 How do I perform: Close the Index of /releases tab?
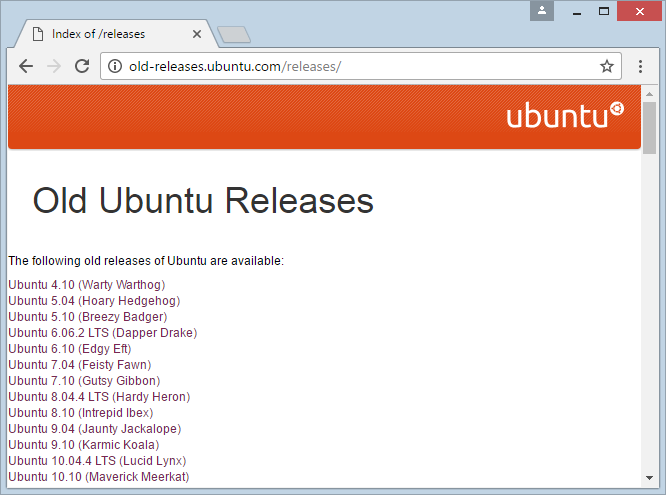tap(197, 34)
